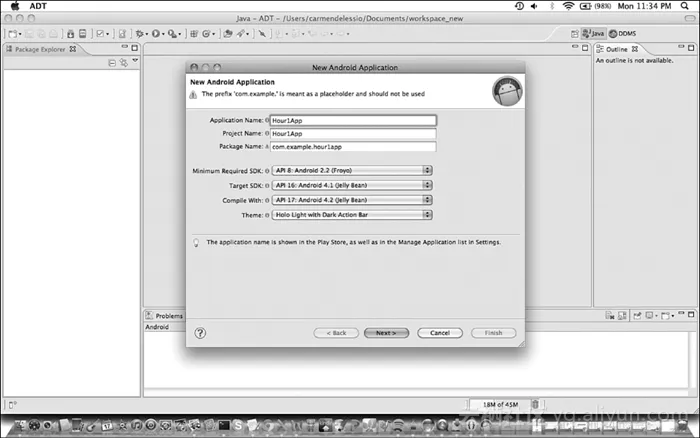Image resolution: width=700 pixels, height=438 pixels.
Task: Click the New Java Class icon
Action: click(206, 34)
